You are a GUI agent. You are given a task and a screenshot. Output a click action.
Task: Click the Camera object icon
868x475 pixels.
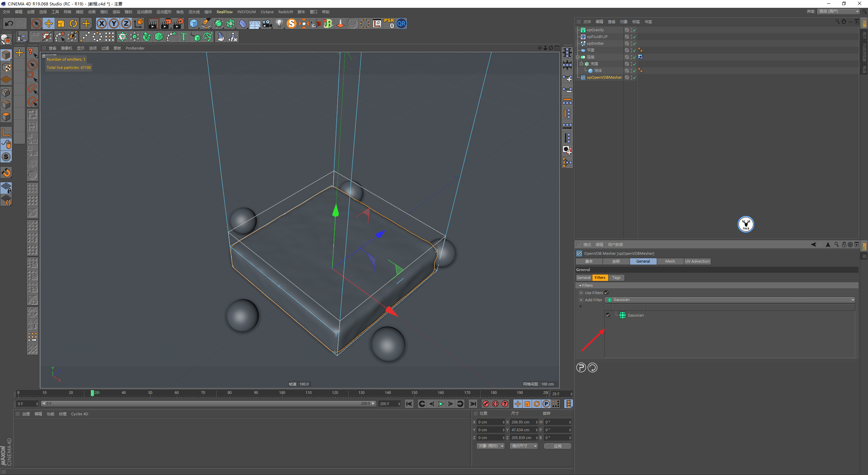click(267, 23)
